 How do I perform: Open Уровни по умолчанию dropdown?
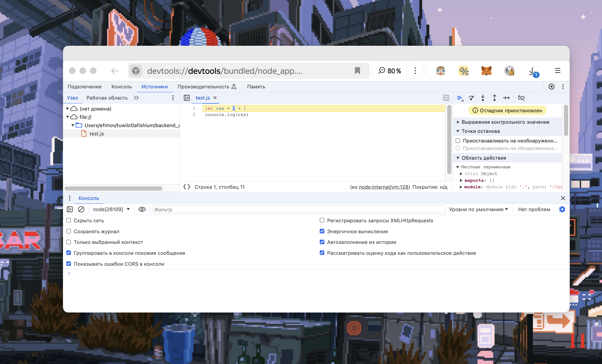478,209
